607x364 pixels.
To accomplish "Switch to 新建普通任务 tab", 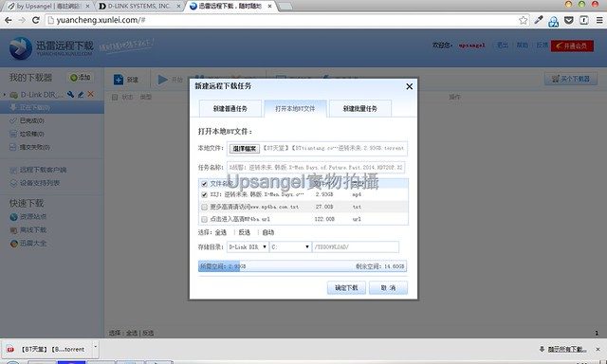I will click(230, 109).
